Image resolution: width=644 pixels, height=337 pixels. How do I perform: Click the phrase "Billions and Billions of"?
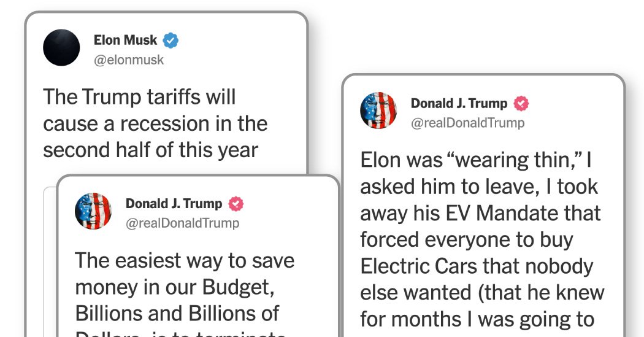[177, 312]
